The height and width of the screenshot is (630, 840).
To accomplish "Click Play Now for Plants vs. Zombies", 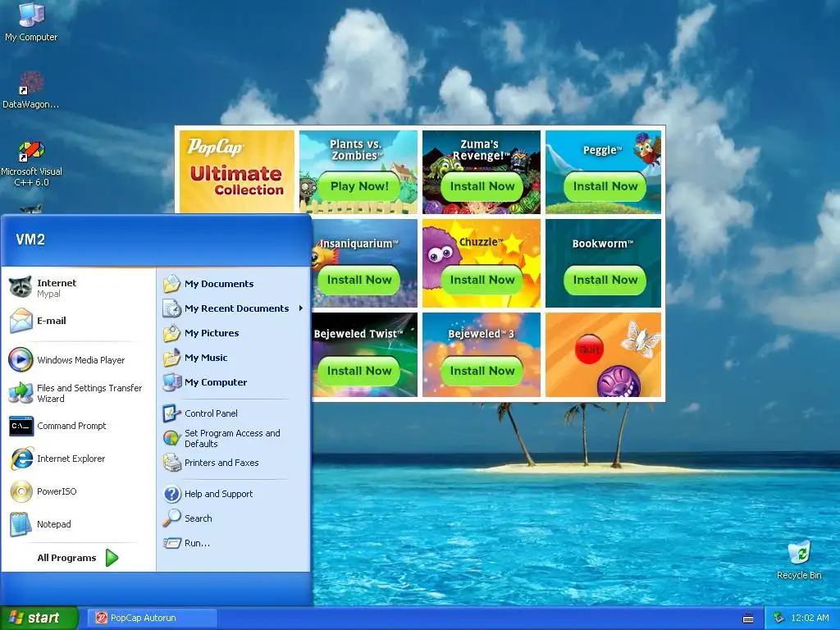I will click(x=359, y=186).
